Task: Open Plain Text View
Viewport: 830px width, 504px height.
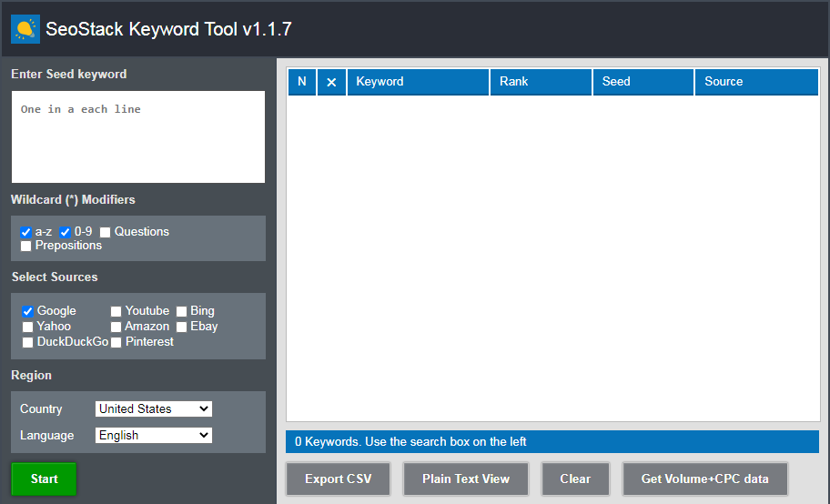Action: coord(466,479)
